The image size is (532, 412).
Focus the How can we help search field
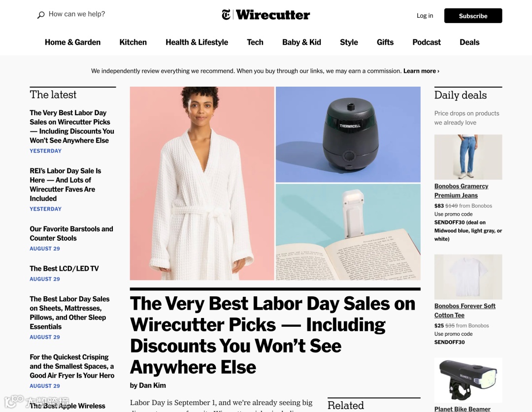pos(77,14)
